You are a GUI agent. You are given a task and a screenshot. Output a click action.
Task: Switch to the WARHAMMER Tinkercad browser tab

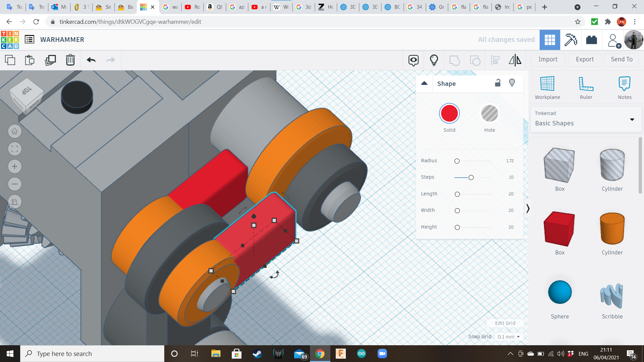144,7
